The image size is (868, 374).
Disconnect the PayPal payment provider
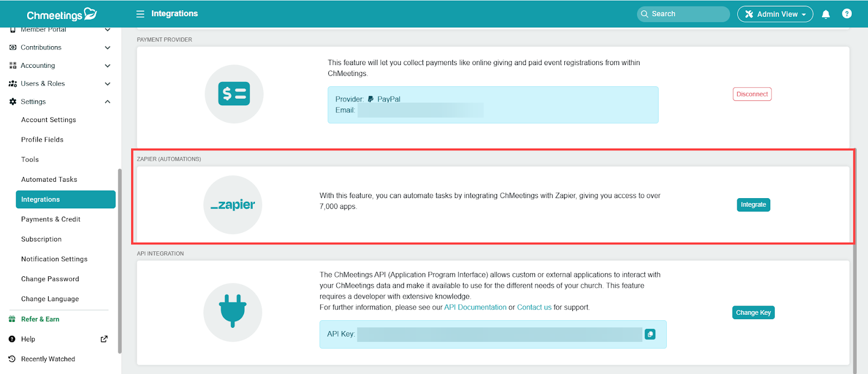pos(752,94)
